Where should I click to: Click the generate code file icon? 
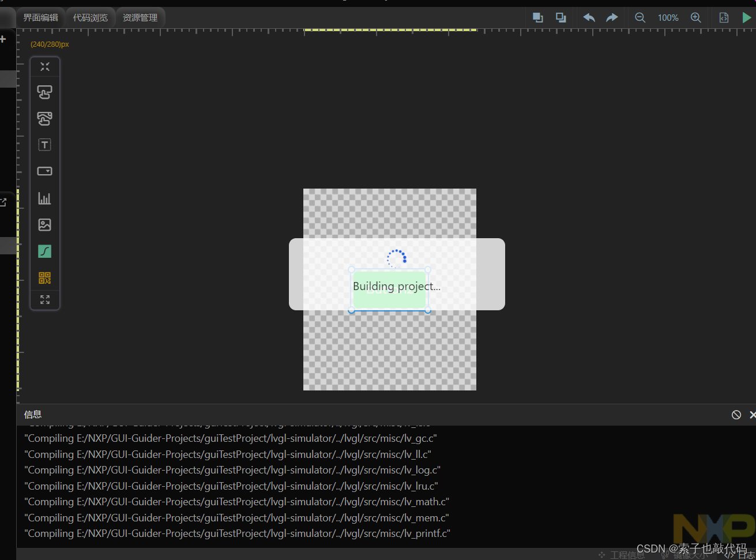724,18
